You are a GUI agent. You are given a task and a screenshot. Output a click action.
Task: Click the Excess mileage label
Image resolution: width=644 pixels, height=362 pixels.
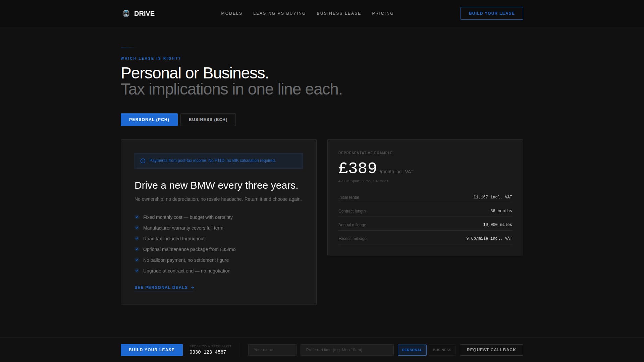coord(353,239)
